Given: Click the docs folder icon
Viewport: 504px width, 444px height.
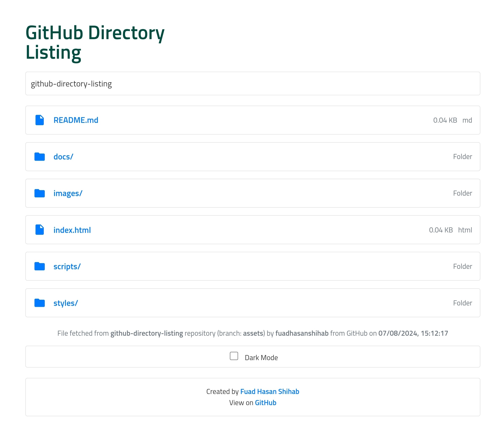Looking at the screenshot, I should 39,157.
